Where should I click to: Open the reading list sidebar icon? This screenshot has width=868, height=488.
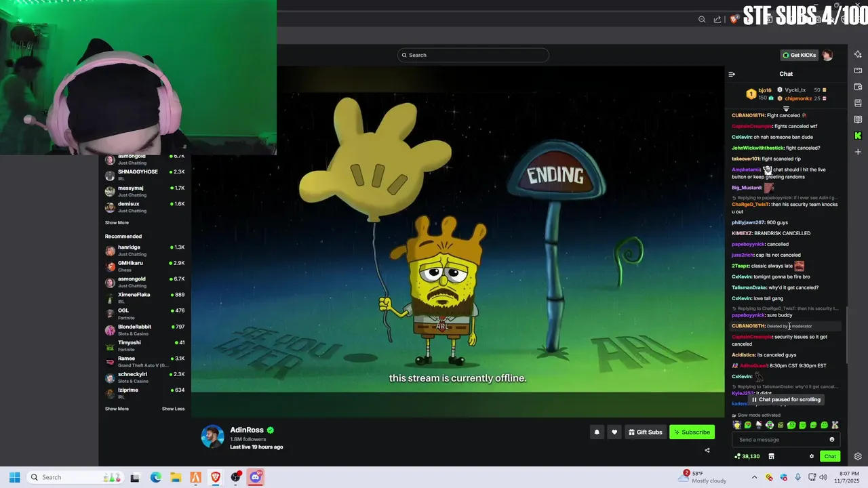click(x=858, y=119)
